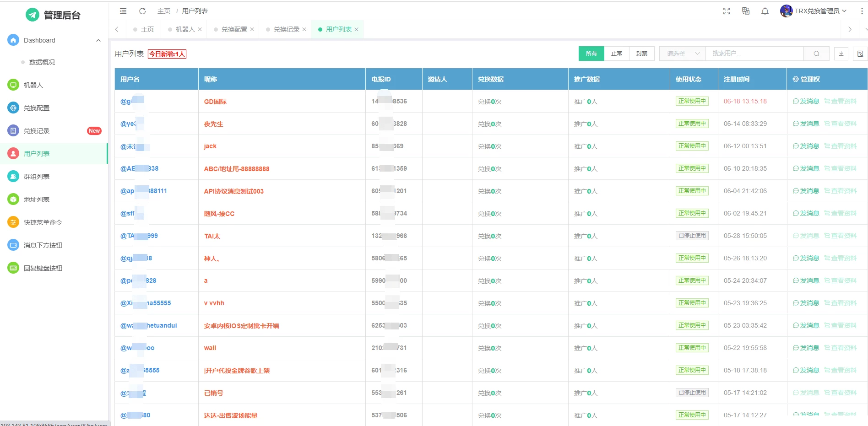Open the language translate icon

click(x=745, y=11)
